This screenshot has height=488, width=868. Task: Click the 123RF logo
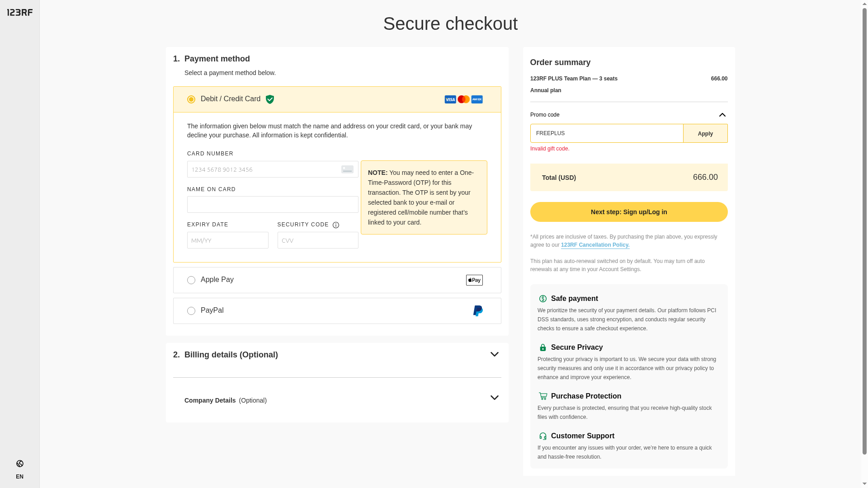pyautogui.click(x=20, y=13)
